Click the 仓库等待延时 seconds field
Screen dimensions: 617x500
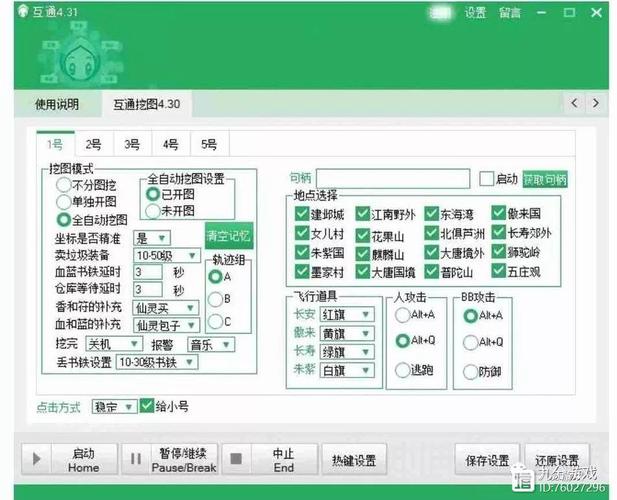148,290
